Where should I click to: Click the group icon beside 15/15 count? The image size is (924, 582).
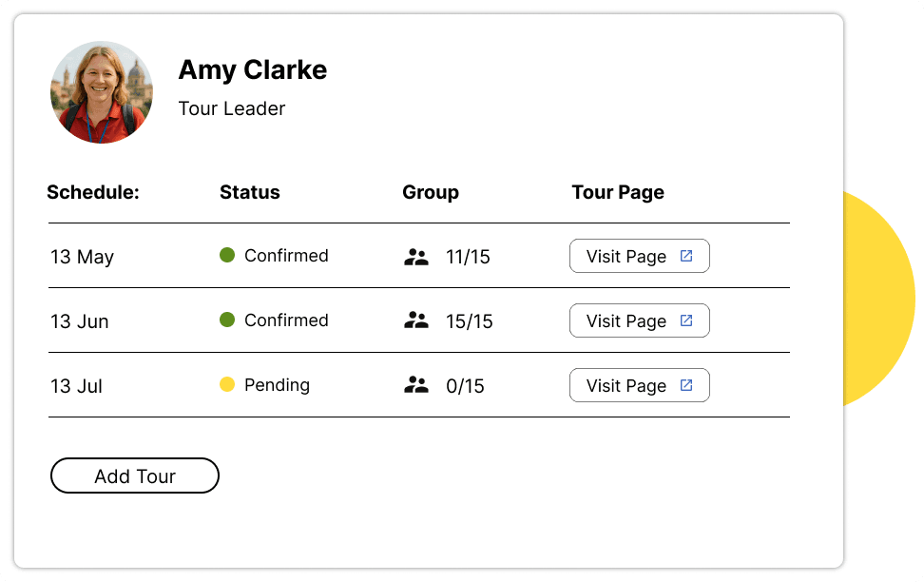tap(415, 320)
